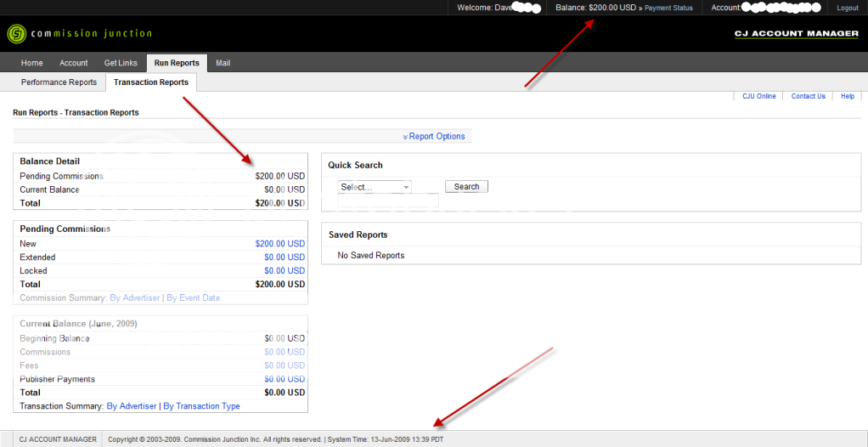Open the Fees $0.00 USD link
Image resolution: width=868 pixels, height=447 pixels.
point(285,365)
